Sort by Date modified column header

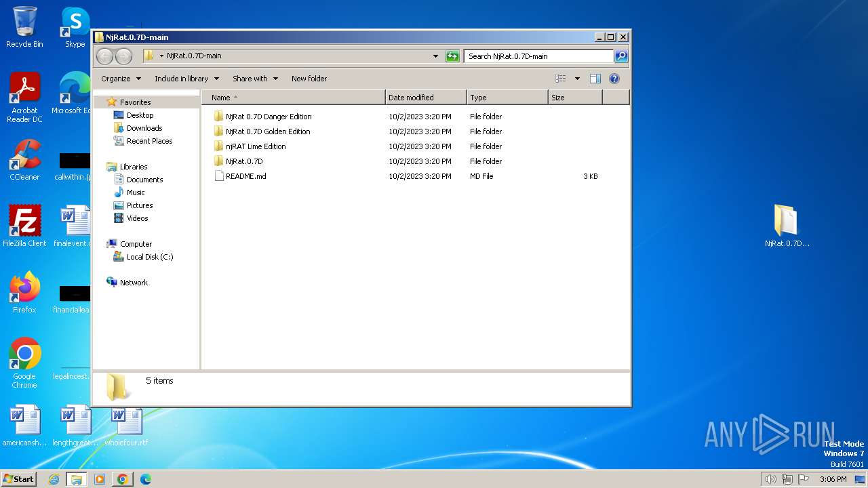tap(426, 98)
